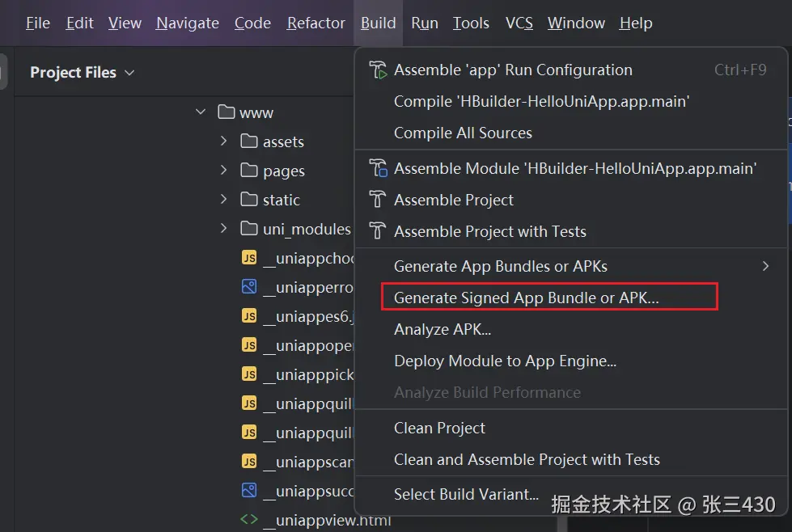Select the pages folder name
This screenshot has height=532, width=792.
click(284, 171)
